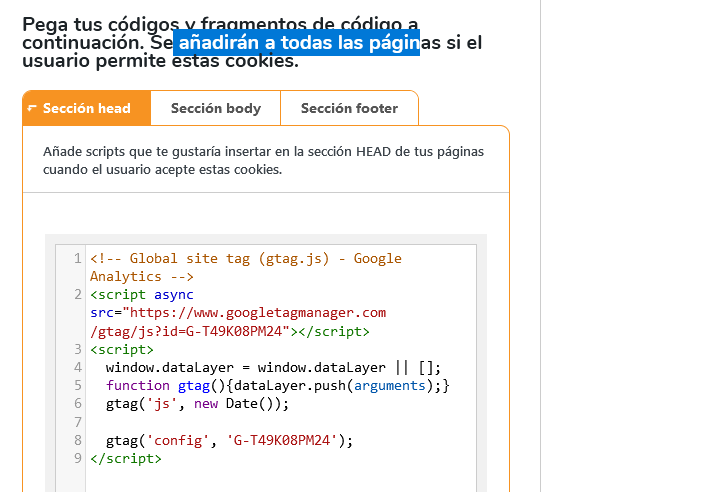
Task: Click the 'Pega tus códigos' heading text
Action: click(101, 24)
